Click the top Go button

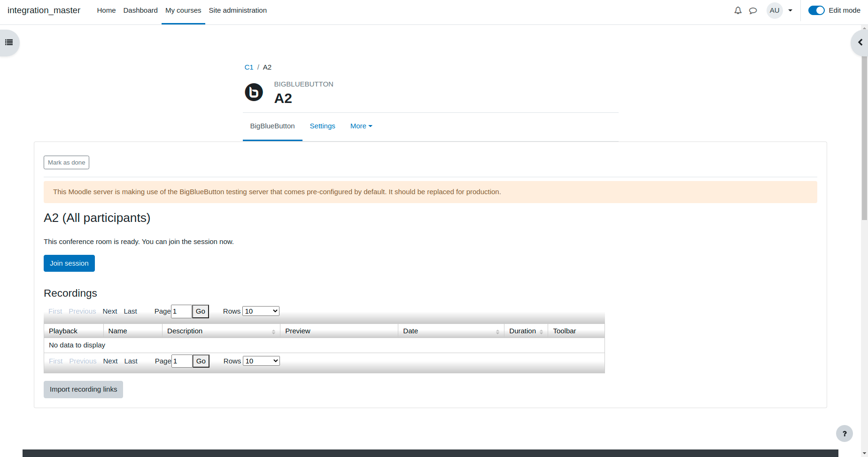point(201,311)
